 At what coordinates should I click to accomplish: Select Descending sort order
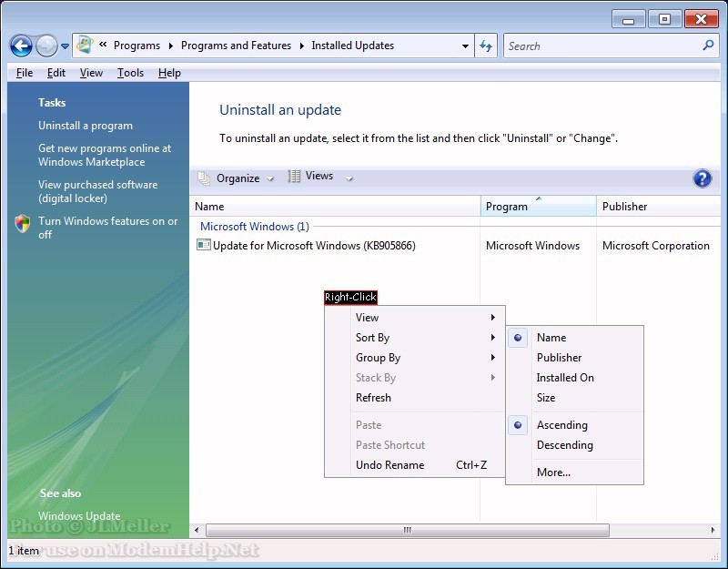(x=574, y=445)
